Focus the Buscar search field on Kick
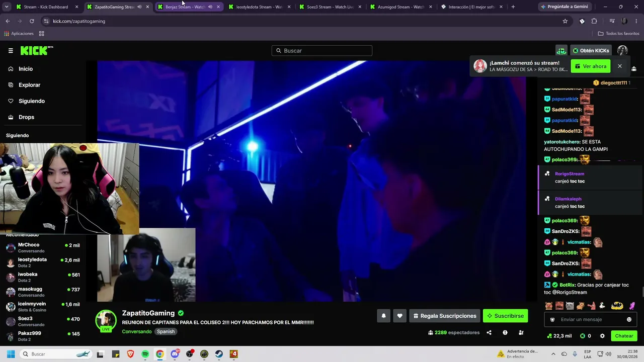The height and width of the screenshot is (362, 644). click(322, 51)
